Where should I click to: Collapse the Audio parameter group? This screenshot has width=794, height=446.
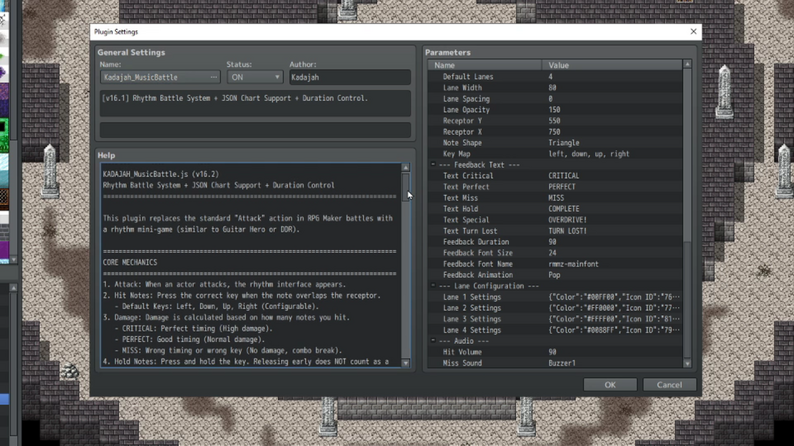(433, 341)
